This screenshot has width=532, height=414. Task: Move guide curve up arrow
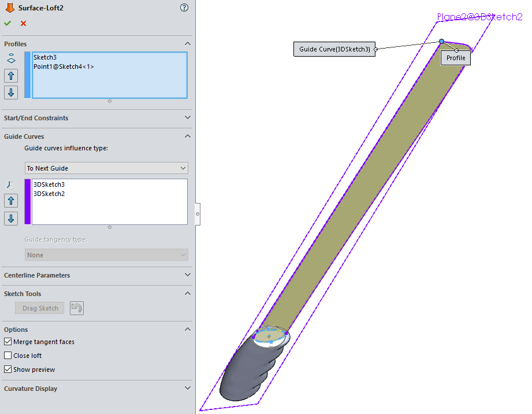11,201
